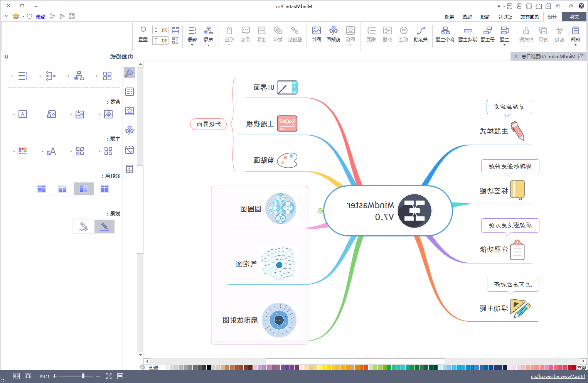Screen dimensions: 588x383
Task: Open the Numbering (编号) ribbon dropdown
Action: pyautogui.click(x=192, y=45)
